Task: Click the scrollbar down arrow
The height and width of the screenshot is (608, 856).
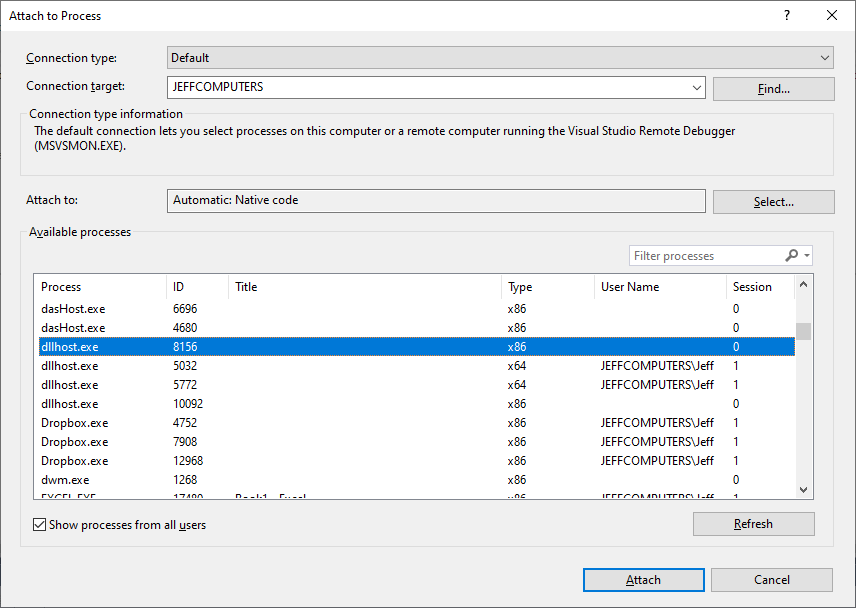Action: pos(803,489)
